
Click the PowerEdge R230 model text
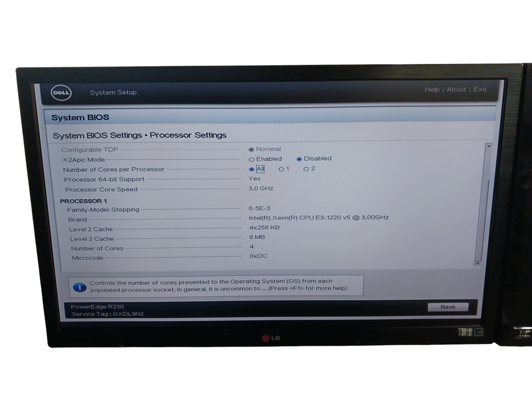97,307
